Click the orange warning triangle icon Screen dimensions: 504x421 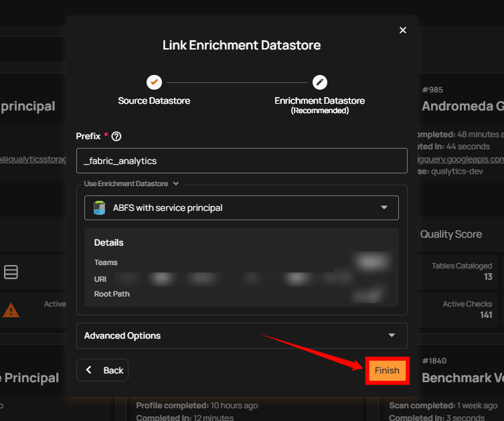pos(11,310)
